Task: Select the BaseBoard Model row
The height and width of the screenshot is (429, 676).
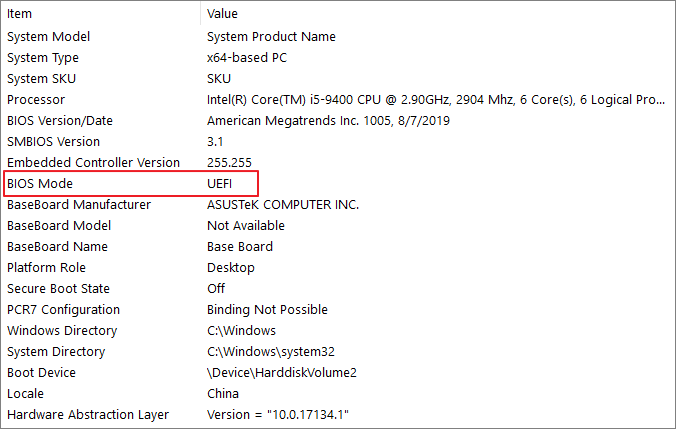Action: point(58,226)
